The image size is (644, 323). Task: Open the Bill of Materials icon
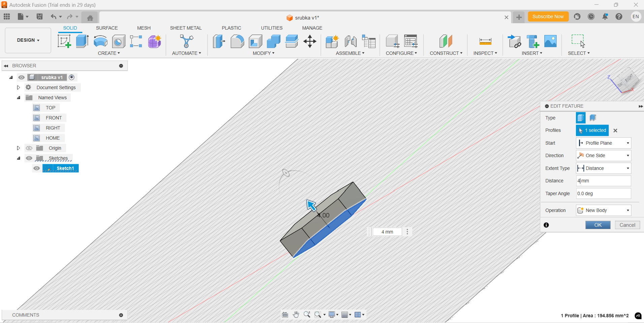click(369, 41)
